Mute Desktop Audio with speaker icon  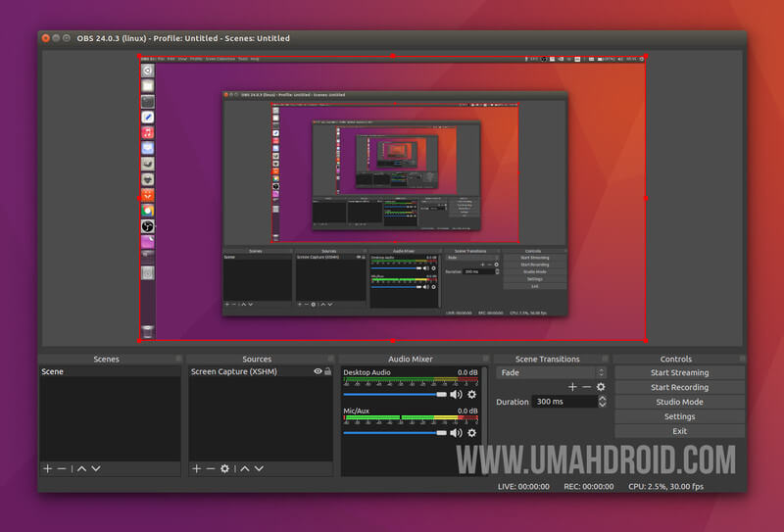point(456,395)
